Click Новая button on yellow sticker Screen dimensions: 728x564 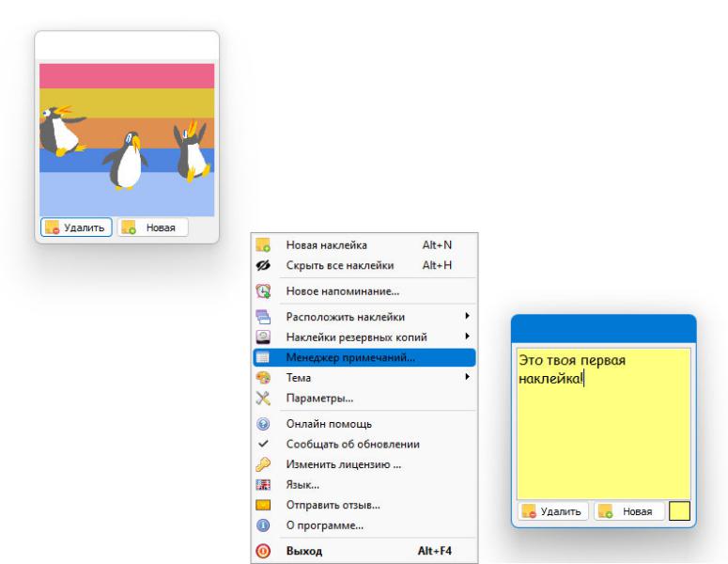[x=629, y=511]
